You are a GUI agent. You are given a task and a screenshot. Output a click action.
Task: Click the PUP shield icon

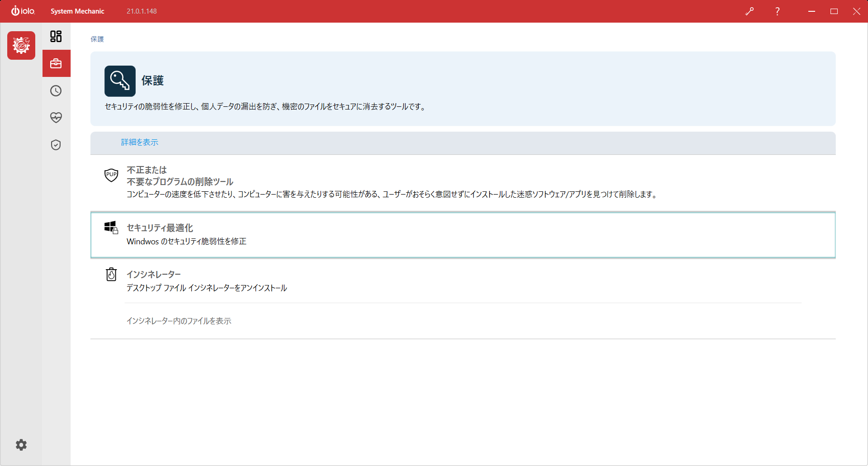pyautogui.click(x=111, y=175)
